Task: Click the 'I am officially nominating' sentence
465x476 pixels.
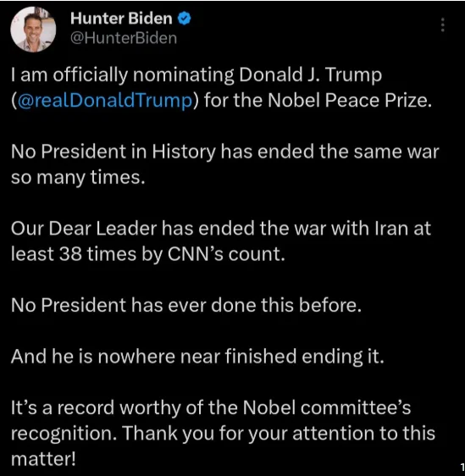Action: [x=221, y=87]
